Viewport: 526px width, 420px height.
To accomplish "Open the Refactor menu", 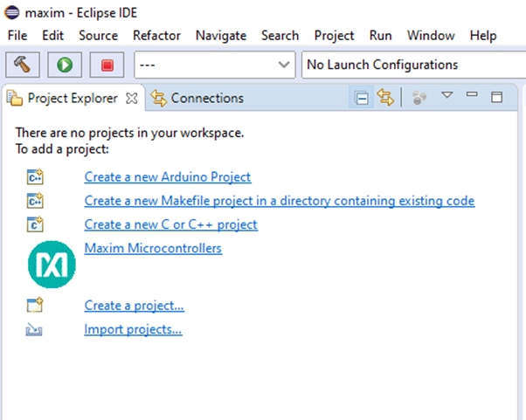I will 156,36.
